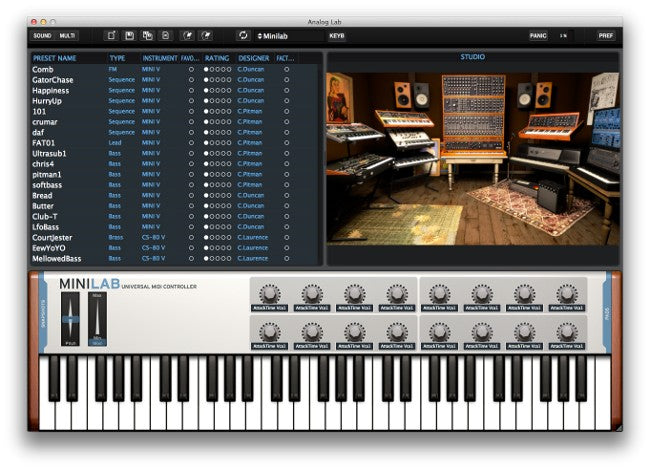Switch to the SOUND mode tab
The height and width of the screenshot is (469, 650).
[42, 36]
